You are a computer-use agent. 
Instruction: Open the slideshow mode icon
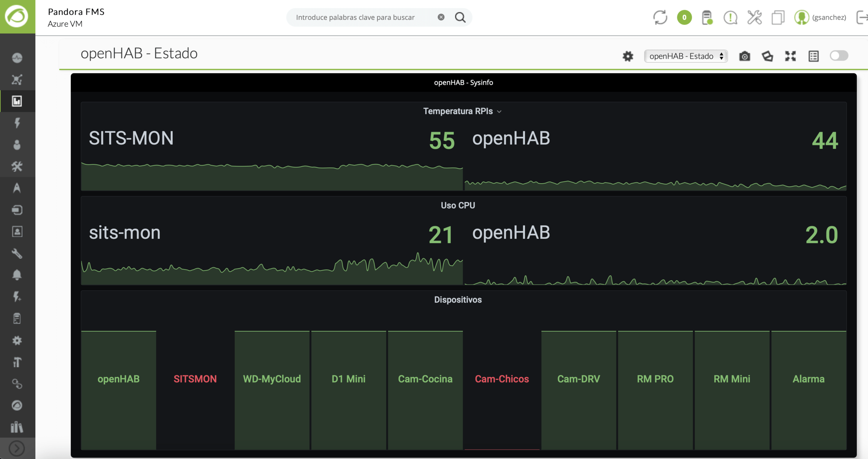coord(767,56)
